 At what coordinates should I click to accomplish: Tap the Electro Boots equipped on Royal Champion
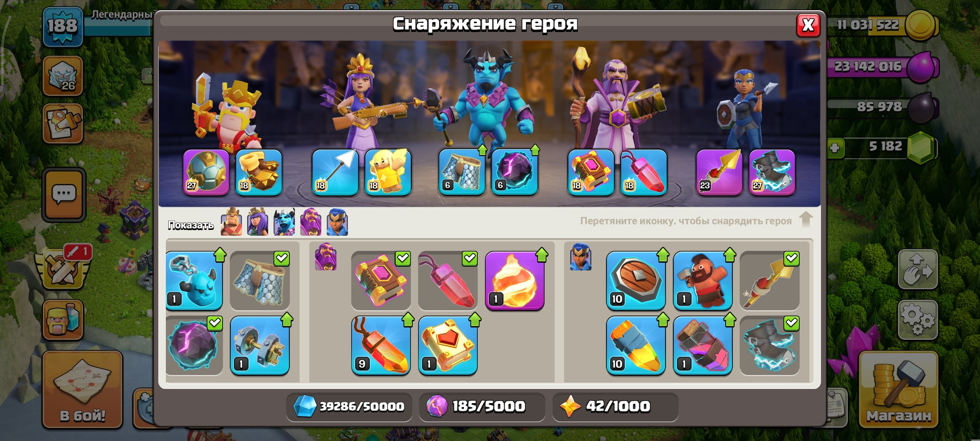pyautogui.click(x=772, y=172)
